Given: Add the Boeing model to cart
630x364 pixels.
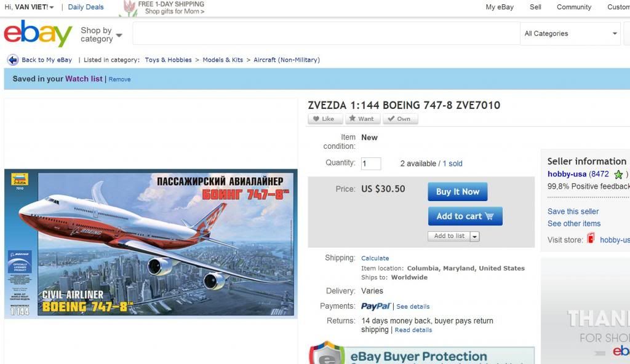Looking at the screenshot, I should [465, 216].
